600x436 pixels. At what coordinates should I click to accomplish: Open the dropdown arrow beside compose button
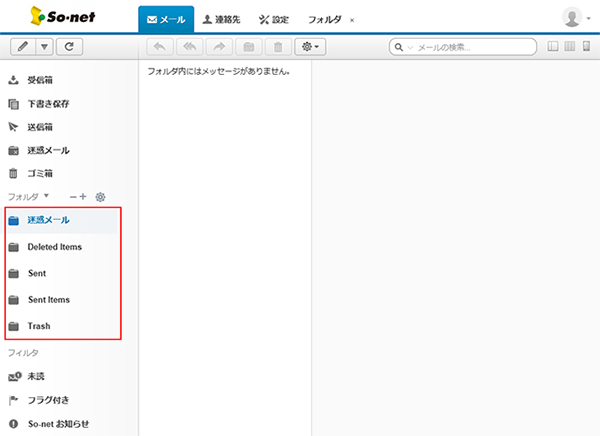(43, 46)
